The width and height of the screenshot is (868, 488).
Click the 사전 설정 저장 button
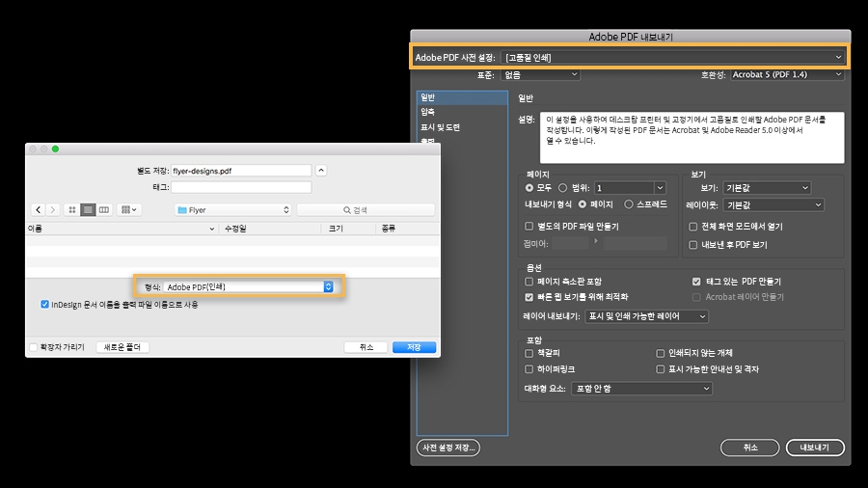[x=448, y=447]
